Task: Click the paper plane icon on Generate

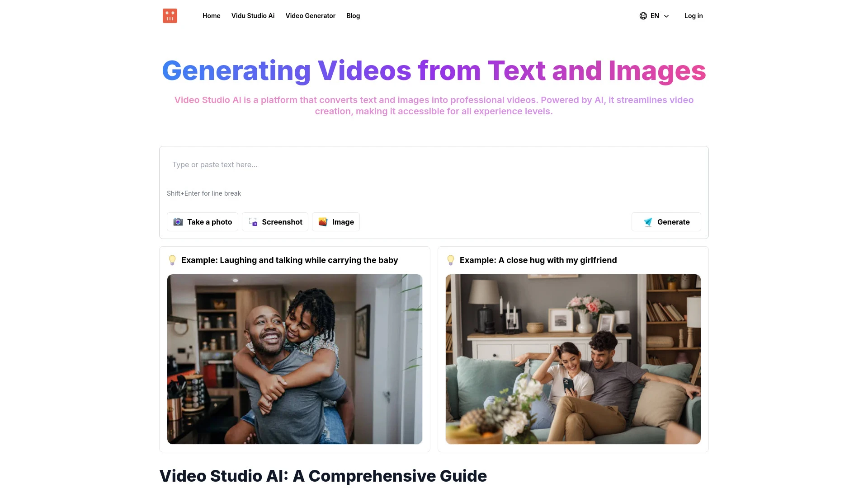Action: (x=648, y=222)
